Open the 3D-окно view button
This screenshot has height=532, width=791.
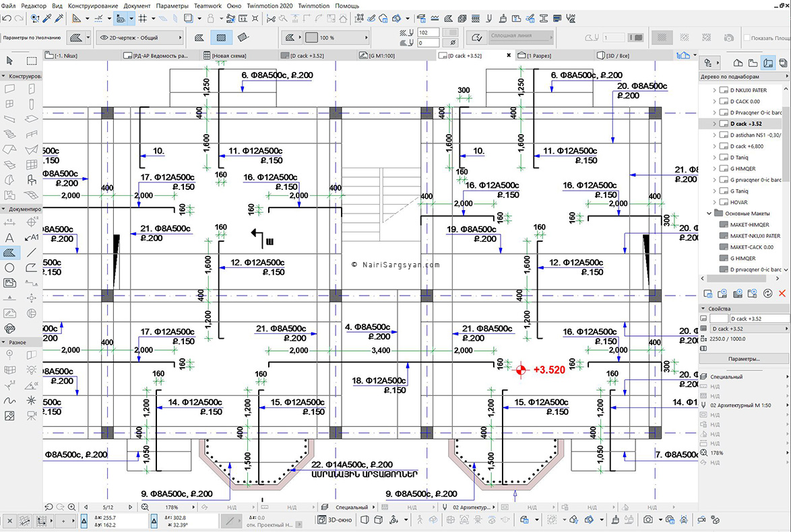[335, 519]
